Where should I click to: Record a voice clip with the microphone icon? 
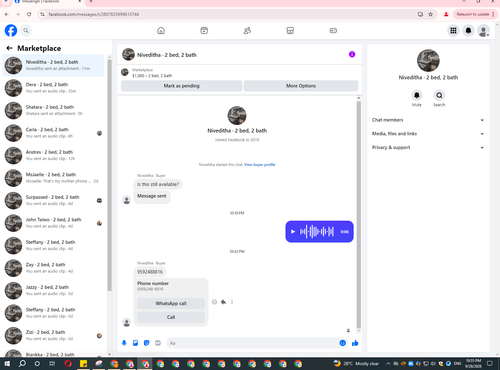tap(124, 343)
